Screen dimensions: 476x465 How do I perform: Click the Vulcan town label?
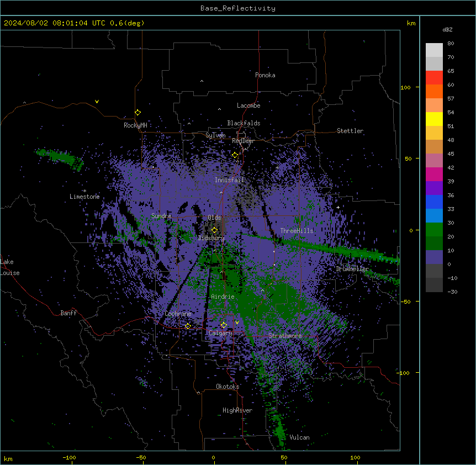point(299,437)
